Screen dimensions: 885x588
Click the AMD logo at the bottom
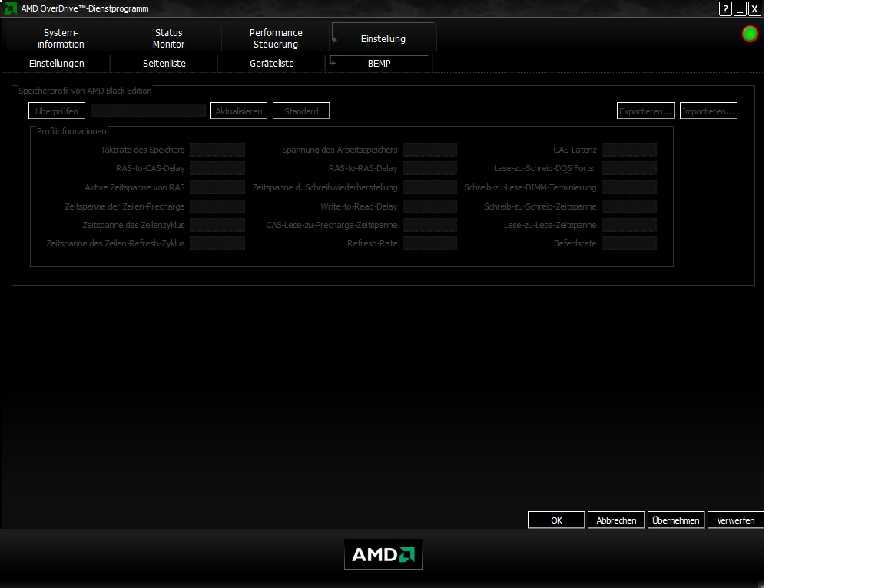(383, 554)
